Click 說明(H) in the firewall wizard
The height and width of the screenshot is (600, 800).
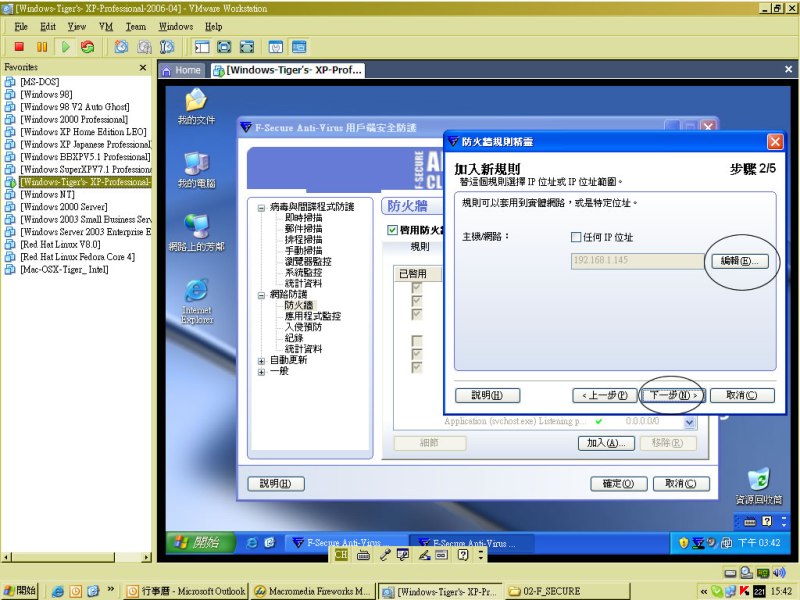point(487,395)
